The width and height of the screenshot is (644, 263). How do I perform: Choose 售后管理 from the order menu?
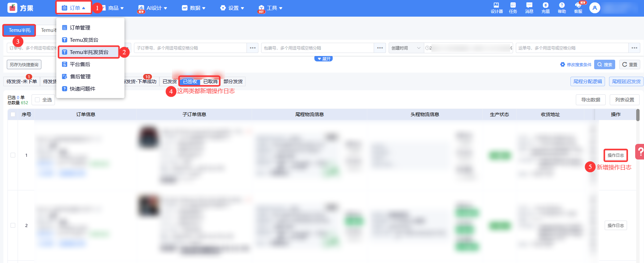[x=90, y=76]
